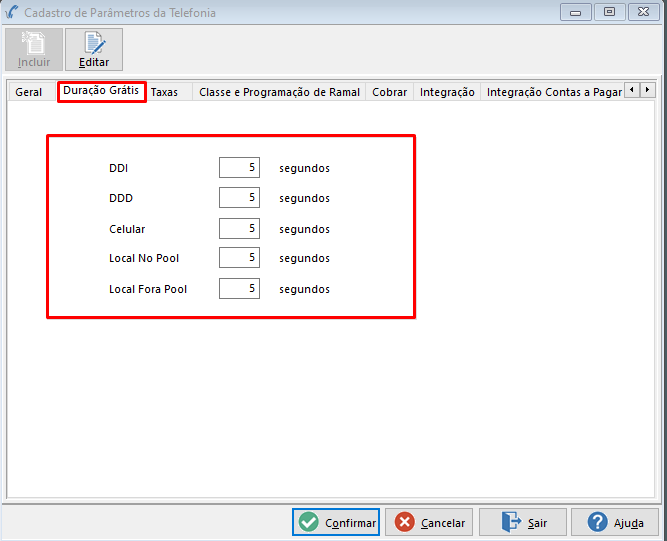This screenshot has height=541, width=667.
Task: Switch to the Cobrar tab
Action: (x=390, y=92)
